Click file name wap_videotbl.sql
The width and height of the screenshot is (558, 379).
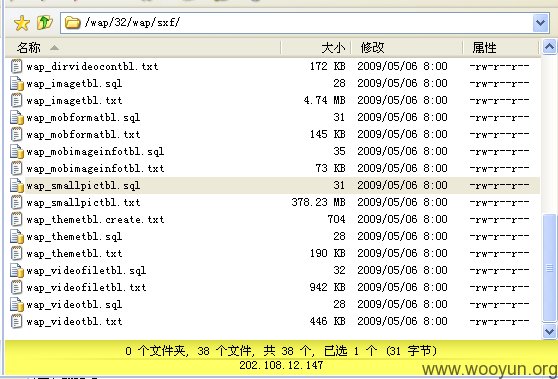[74, 305]
